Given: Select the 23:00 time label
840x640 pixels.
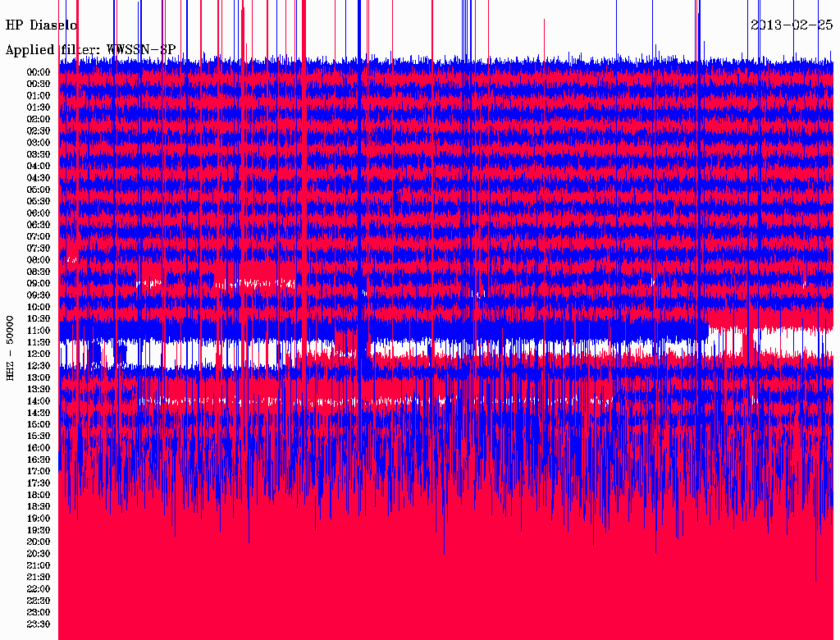Looking at the screenshot, I should click(x=39, y=613).
